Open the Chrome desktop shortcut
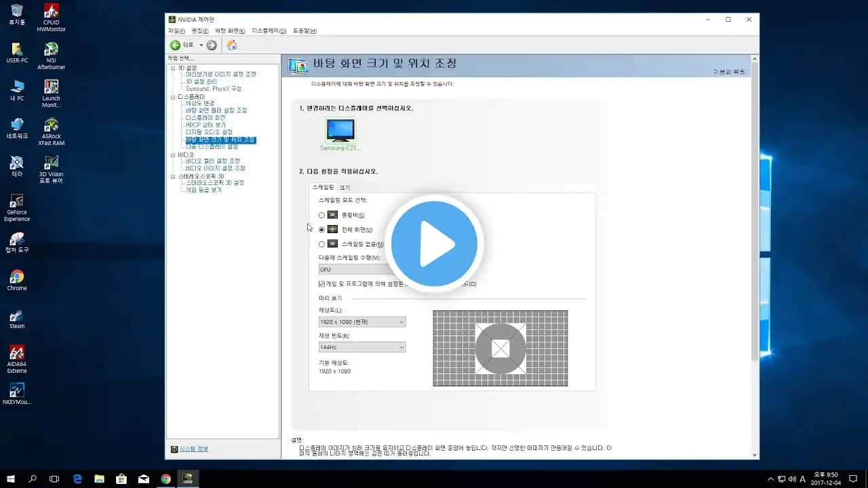The height and width of the screenshot is (488, 868). [17, 280]
